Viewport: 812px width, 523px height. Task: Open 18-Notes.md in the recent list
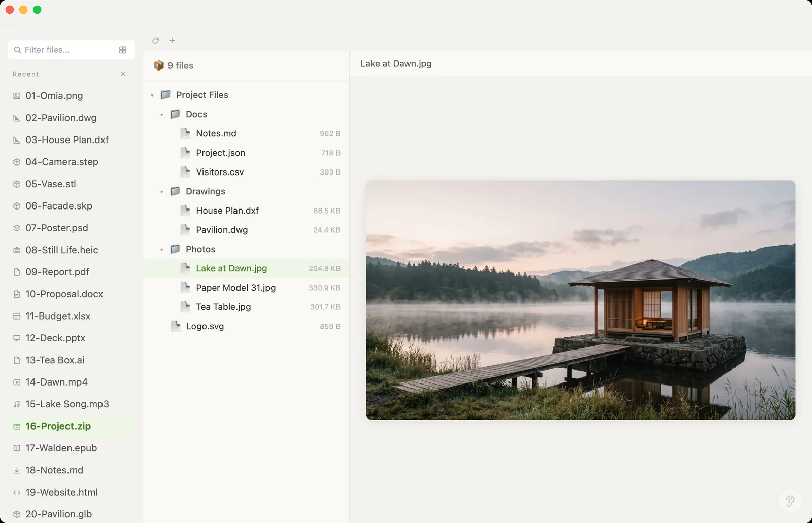(x=72, y=470)
